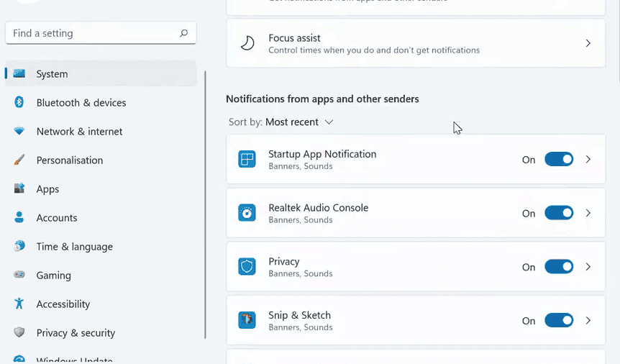
Task: Click the Accessibility figure icon
Action: coord(19,304)
